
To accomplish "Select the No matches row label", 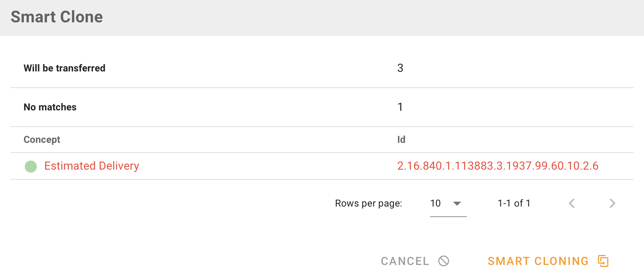I will tap(50, 107).
